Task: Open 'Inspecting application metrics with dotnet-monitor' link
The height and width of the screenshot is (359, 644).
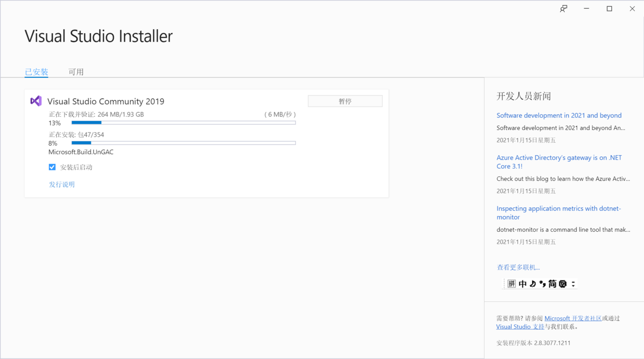Action: click(559, 213)
